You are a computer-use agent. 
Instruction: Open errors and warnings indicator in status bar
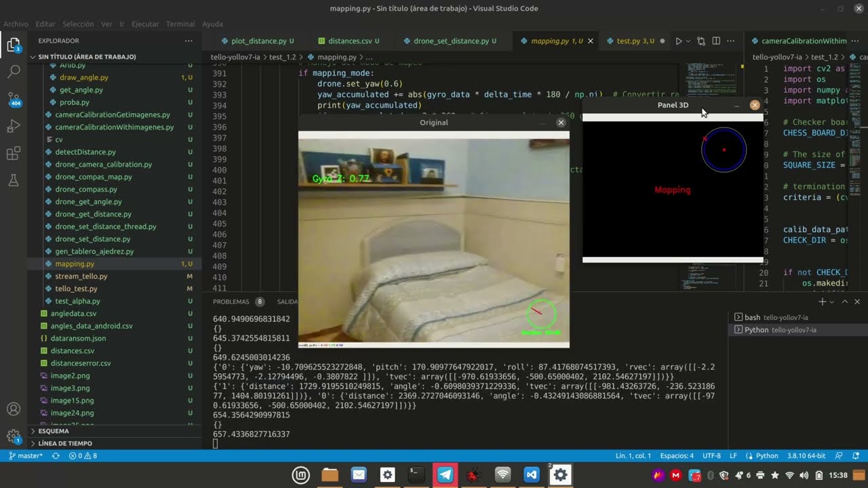83,456
